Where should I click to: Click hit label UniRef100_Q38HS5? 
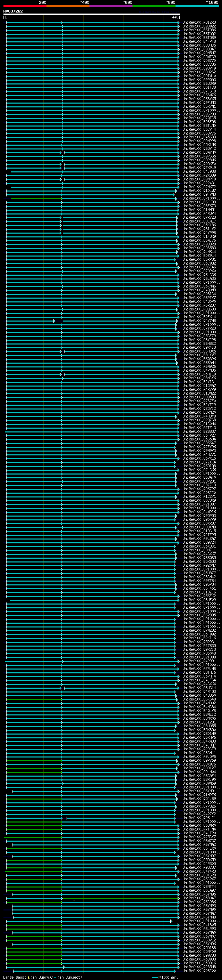click(x=199, y=45)
